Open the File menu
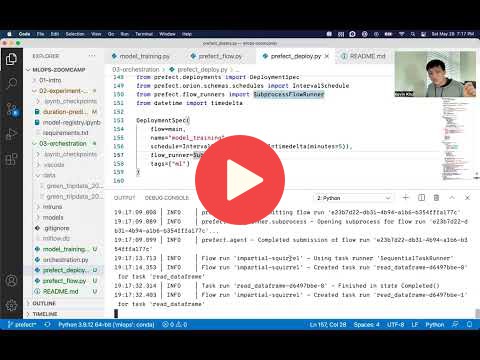This screenshot has height=360, width=480. coord(41,34)
